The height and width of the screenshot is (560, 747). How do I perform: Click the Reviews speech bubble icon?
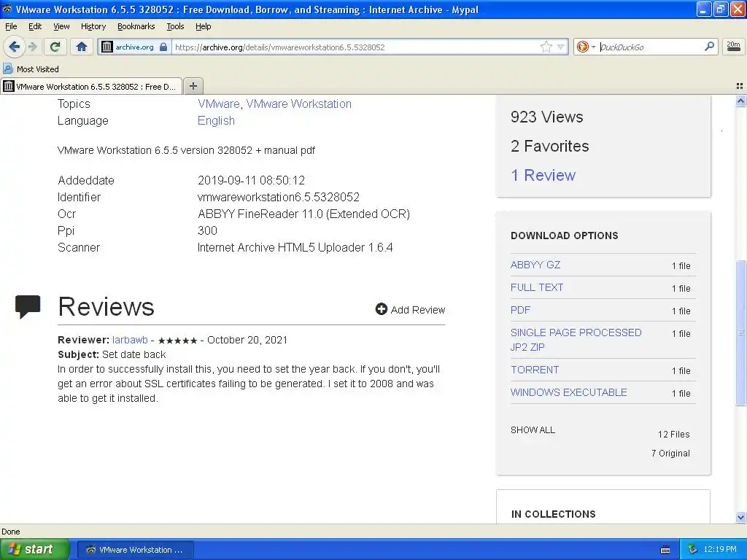28,307
